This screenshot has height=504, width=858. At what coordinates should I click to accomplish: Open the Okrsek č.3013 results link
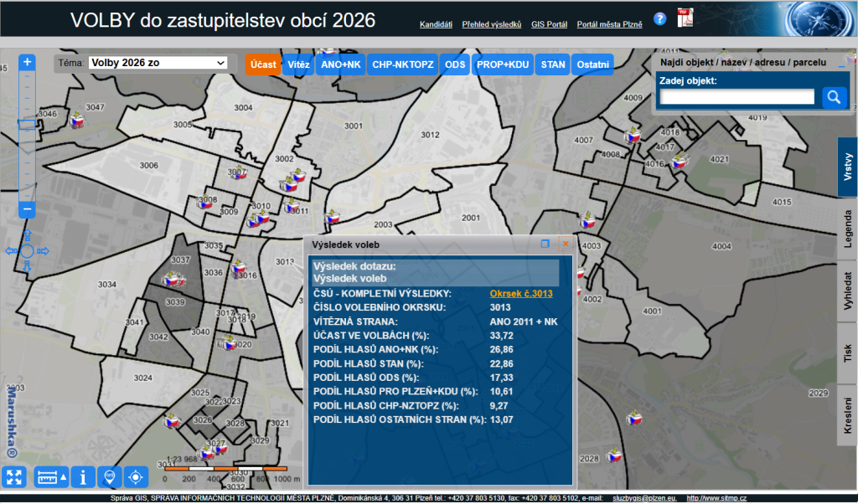521,294
